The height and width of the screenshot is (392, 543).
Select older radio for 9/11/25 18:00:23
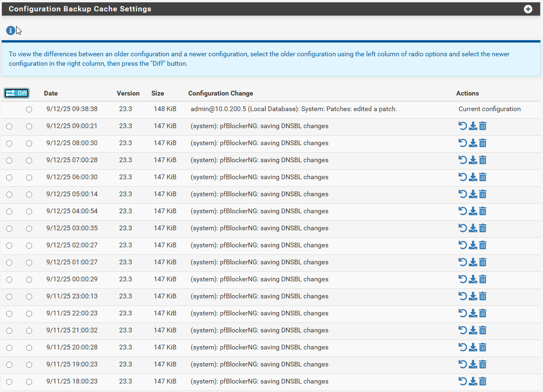[9, 382]
